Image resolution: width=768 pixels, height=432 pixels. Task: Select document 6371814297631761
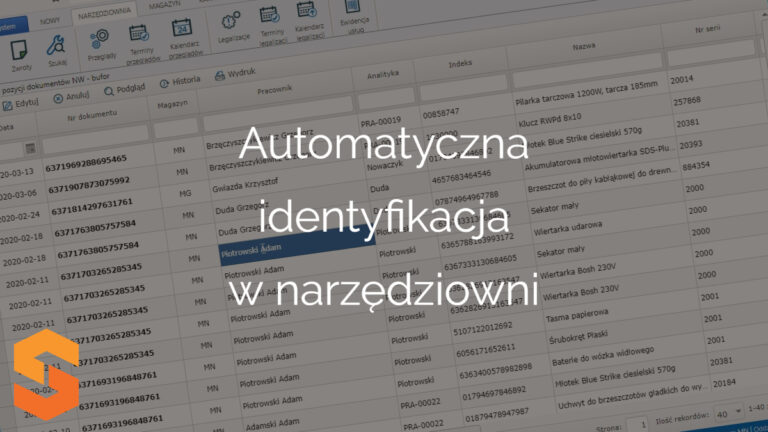(92, 207)
